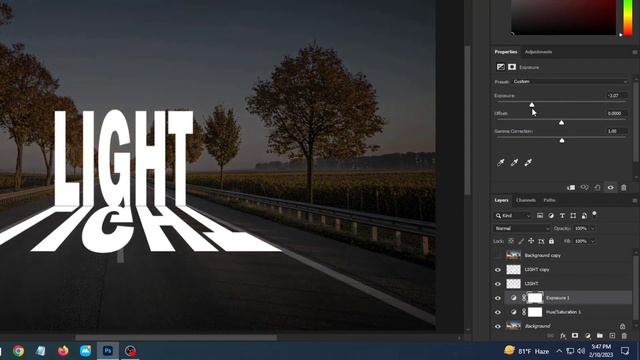Hide the LIGHT layer
Screen dimensions: 640x360
pos(498,284)
